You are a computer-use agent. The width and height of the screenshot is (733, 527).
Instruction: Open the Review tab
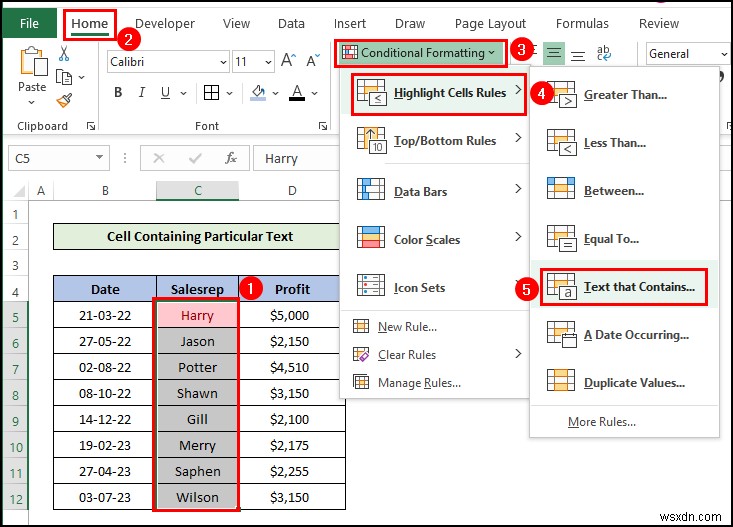[659, 23]
